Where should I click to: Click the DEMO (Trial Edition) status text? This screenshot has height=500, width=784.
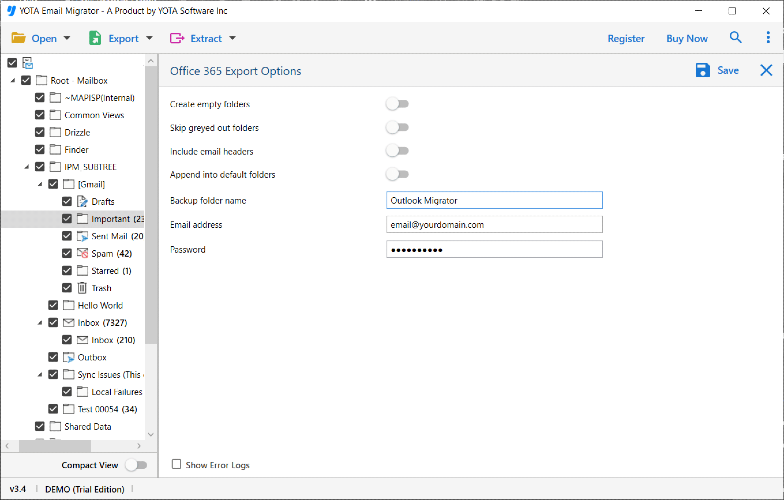(84, 489)
